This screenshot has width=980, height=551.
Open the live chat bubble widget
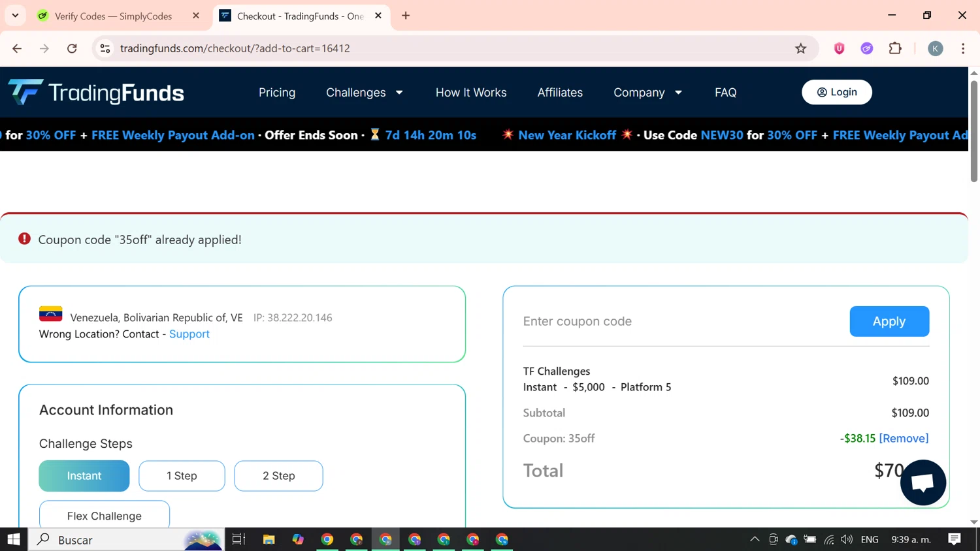pos(923,482)
